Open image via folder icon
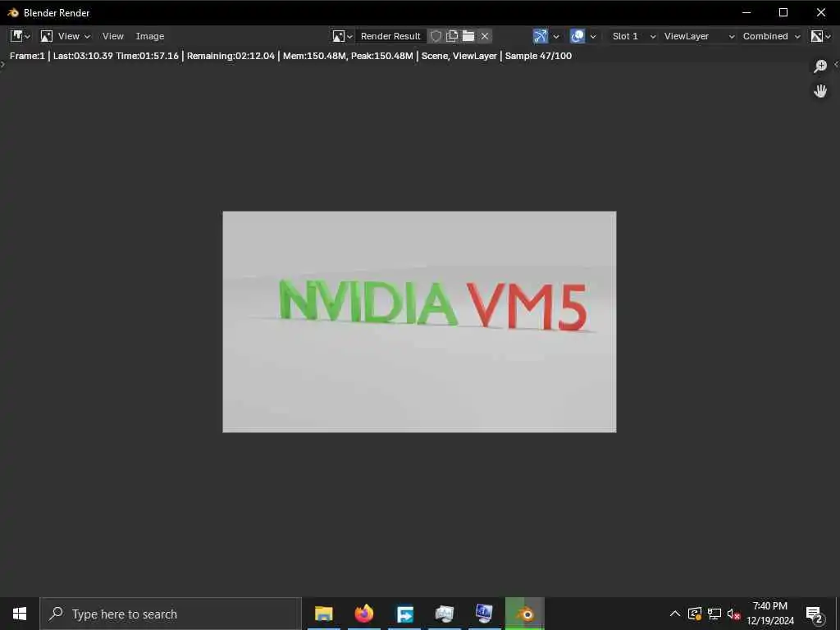This screenshot has width=840, height=630. pos(468,36)
